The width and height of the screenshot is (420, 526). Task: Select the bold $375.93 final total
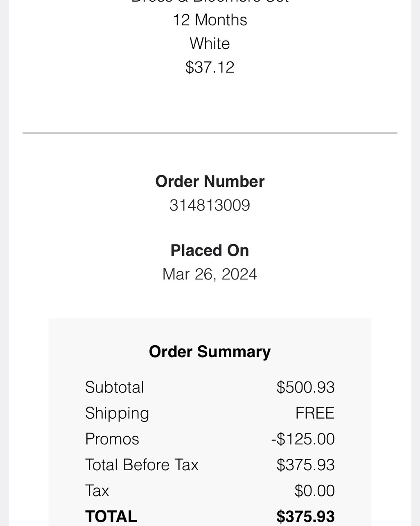click(305, 516)
